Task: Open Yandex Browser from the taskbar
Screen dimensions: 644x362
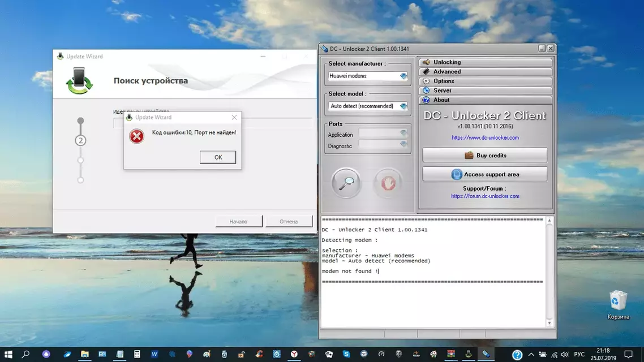Action: point(294,354)
